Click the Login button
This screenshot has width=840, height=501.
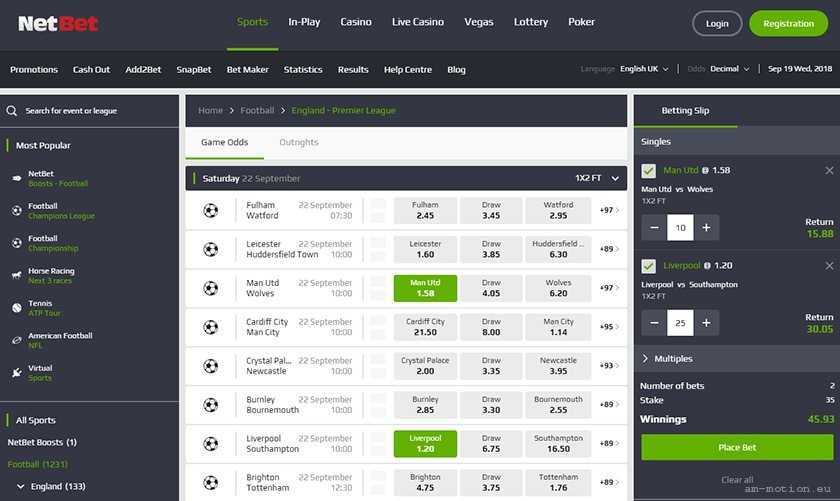click(717, 24)
